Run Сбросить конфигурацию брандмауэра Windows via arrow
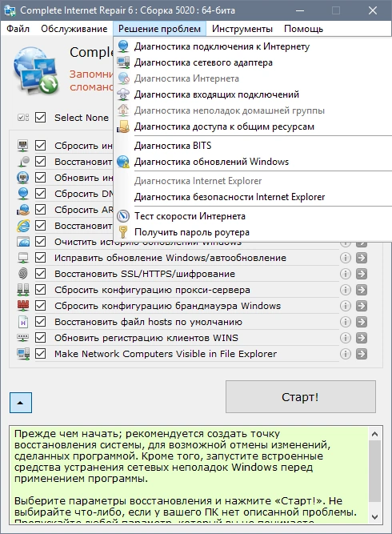The height and width of the screenshot is (534, 392). click(x=362, y=306)
